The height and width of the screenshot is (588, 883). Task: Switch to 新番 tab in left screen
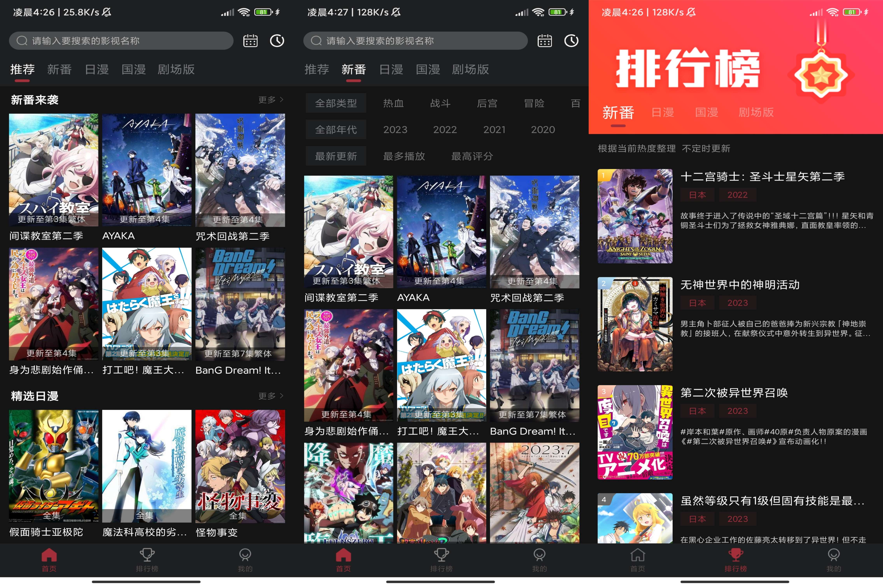59,69
